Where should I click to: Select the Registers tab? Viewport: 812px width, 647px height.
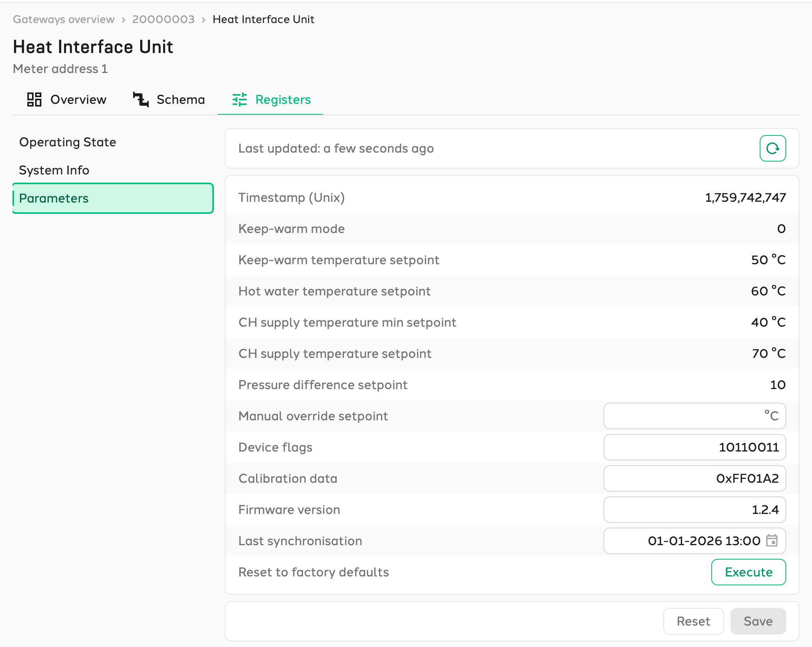coord(271,100)
